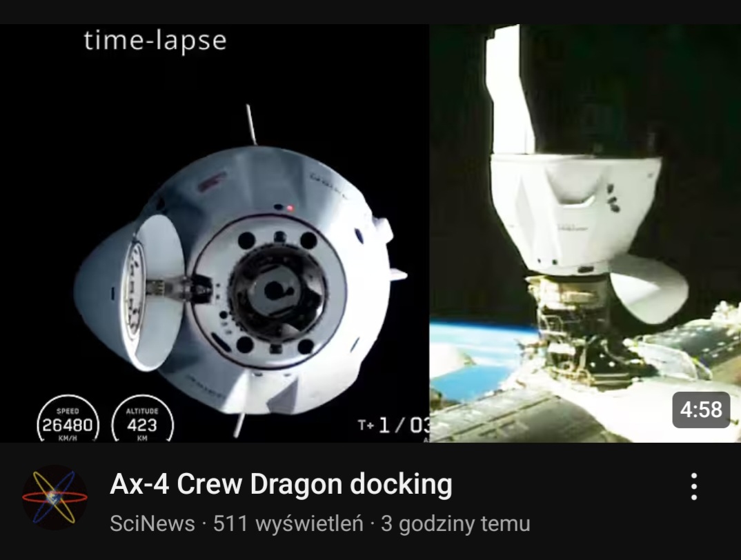Click the SPEED 26480 gauge in the thumbnail
741x560 pixels.
coord(68,419)
